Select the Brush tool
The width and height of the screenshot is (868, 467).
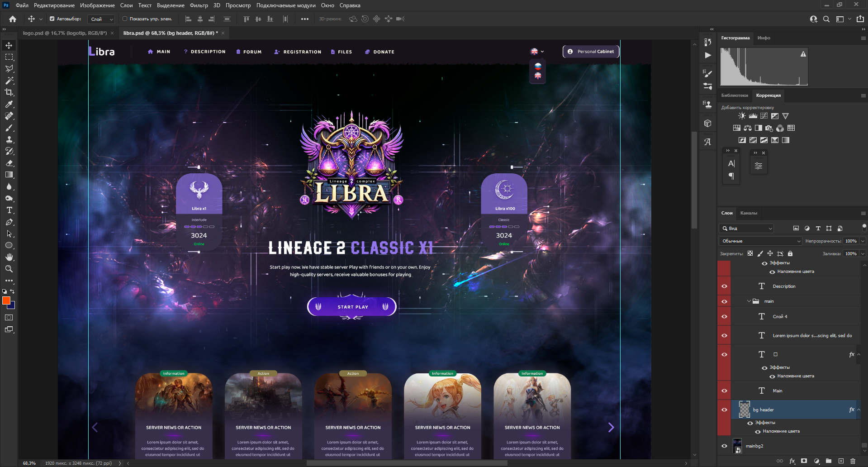pos(9,128)
